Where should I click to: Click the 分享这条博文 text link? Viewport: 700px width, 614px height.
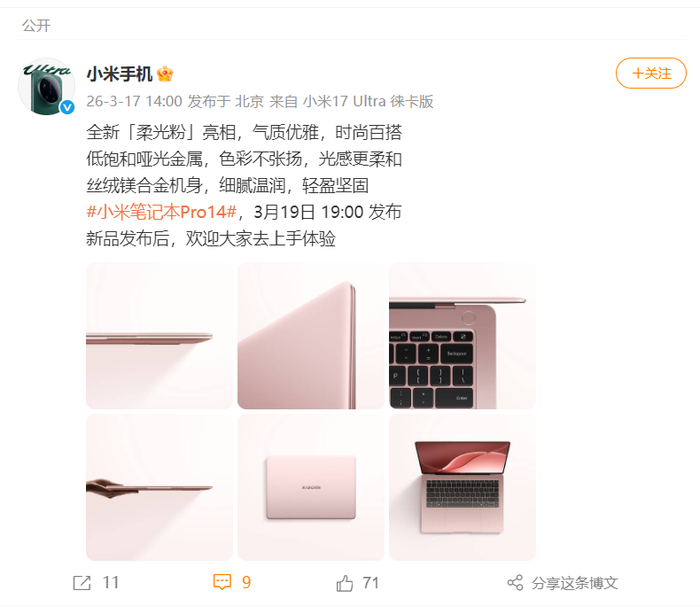click(575, 583)
